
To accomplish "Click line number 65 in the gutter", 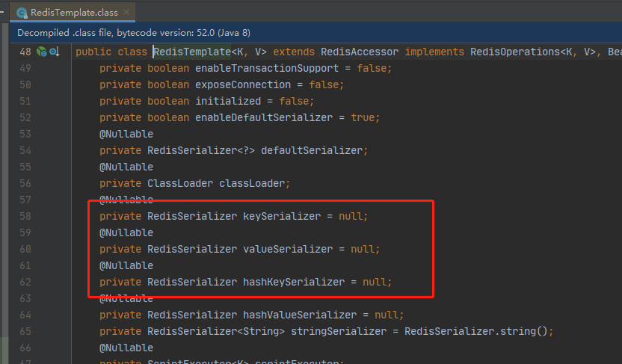I will coord(25,331).
